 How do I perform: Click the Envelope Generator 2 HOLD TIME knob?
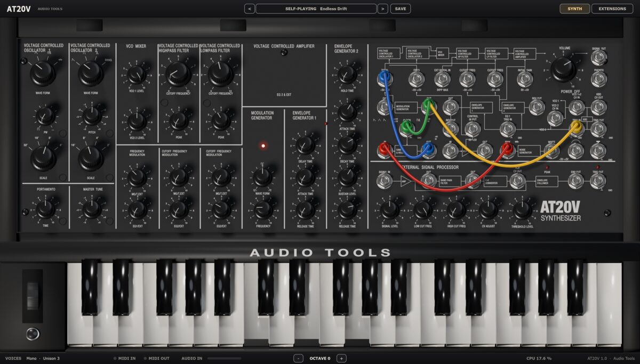(347, 75)
